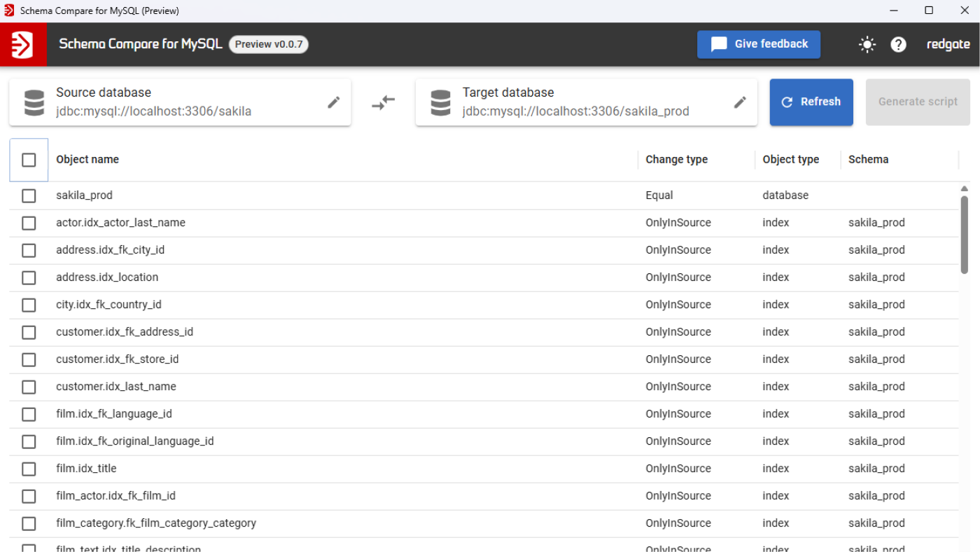Open the Source database connection card
Screen dimensions: 980x552
[180, 102]
